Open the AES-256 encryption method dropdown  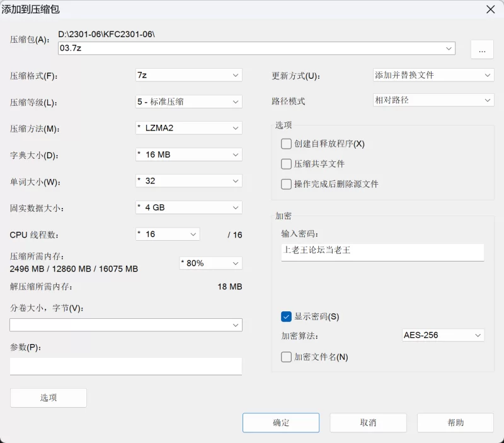(x=443, y=335)
